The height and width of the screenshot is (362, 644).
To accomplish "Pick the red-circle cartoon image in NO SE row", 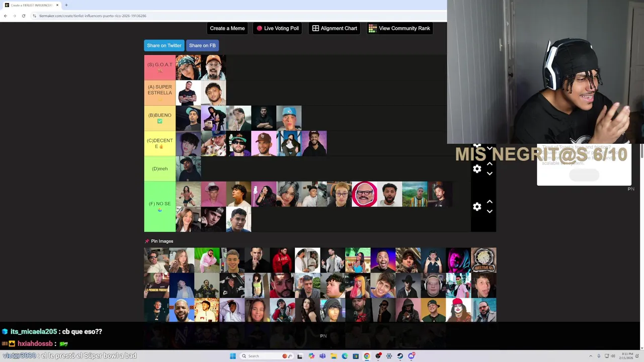I will [364, 194].
